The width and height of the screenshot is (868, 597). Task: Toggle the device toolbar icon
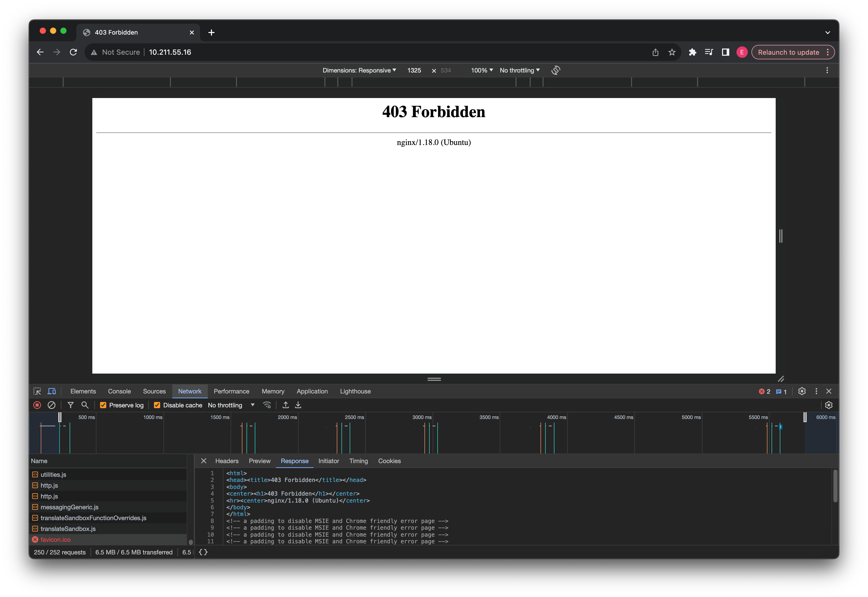(52, 391)
